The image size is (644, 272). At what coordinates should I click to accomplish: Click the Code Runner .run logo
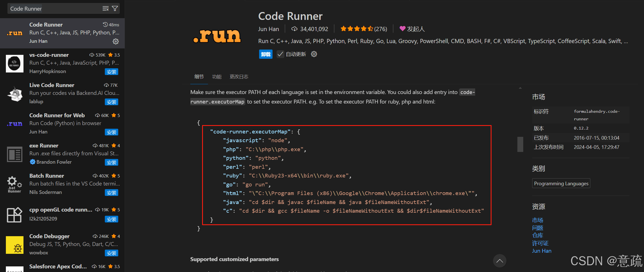217,36
